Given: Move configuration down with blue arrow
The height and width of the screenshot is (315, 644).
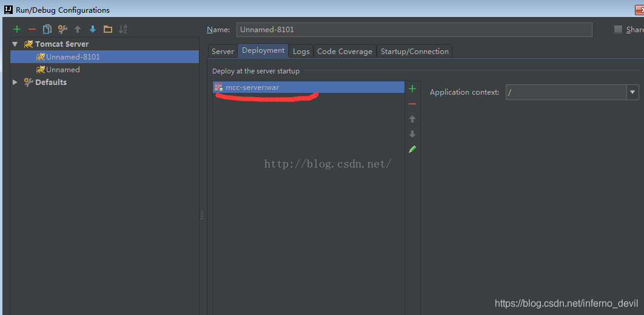Looking at the screenshot, I should coord(93,29).
